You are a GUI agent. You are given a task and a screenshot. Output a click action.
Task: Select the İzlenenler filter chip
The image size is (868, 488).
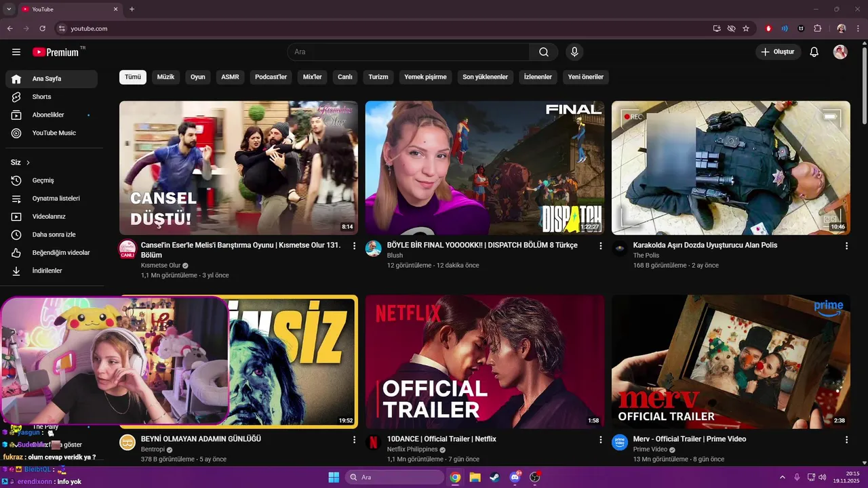click(x=538, y=77)
